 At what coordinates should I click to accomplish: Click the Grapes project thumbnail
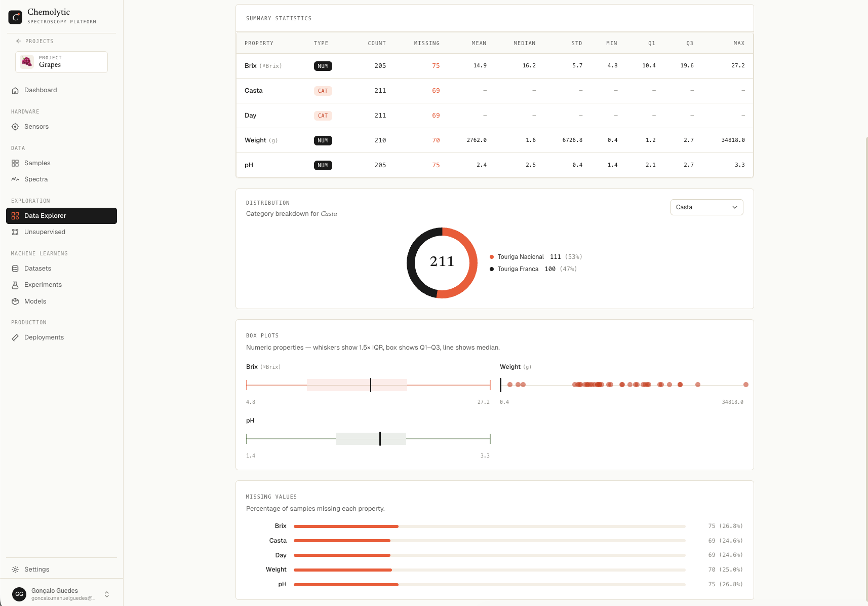tap(27, 62)
